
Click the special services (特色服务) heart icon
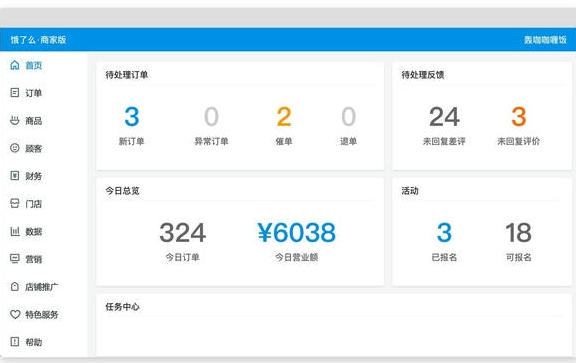[15, 314]
